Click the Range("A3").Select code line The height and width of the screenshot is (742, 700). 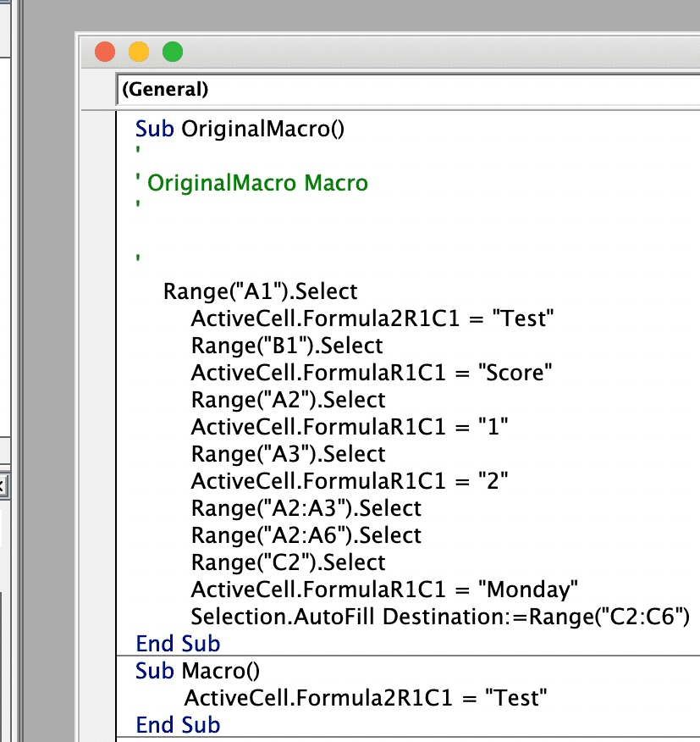[x=288, y=454]
